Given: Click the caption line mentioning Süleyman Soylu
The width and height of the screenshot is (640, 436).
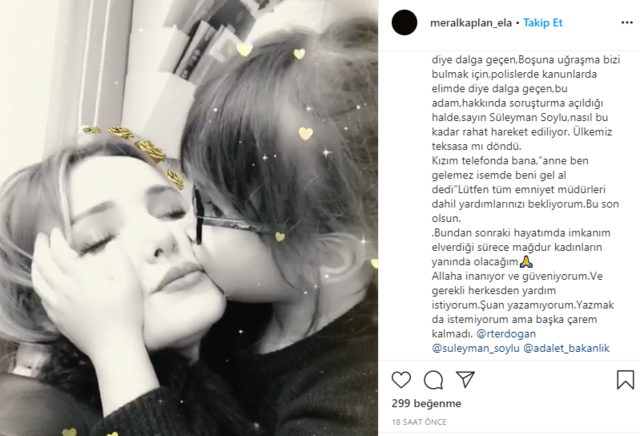Looking at the screenshot, I should [520, 118].
